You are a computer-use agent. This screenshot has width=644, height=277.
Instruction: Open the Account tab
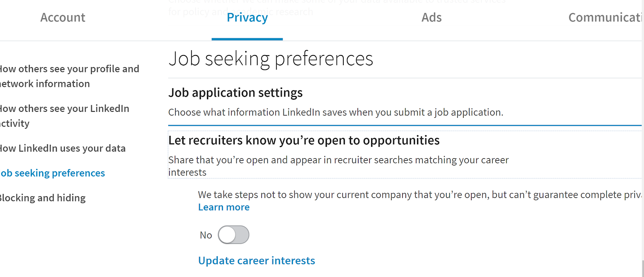(x=63, y=18)
